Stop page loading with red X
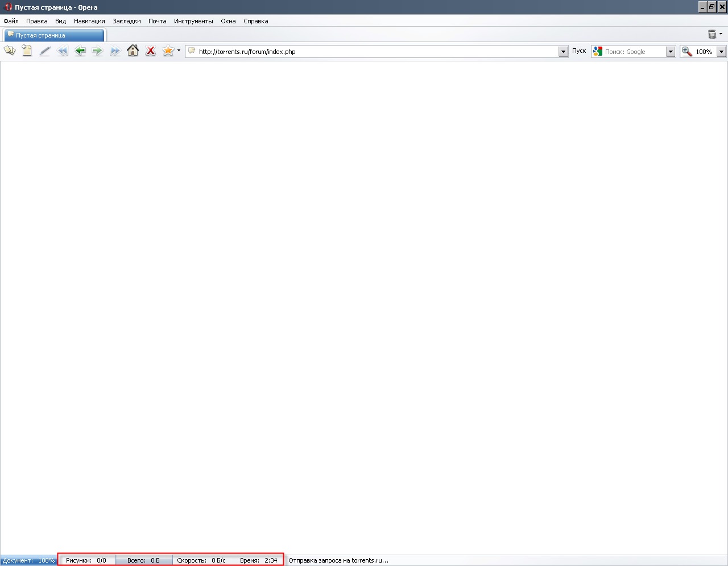Image resolution: width=728 pixels, height=566 pixels. tap(151, 51)
